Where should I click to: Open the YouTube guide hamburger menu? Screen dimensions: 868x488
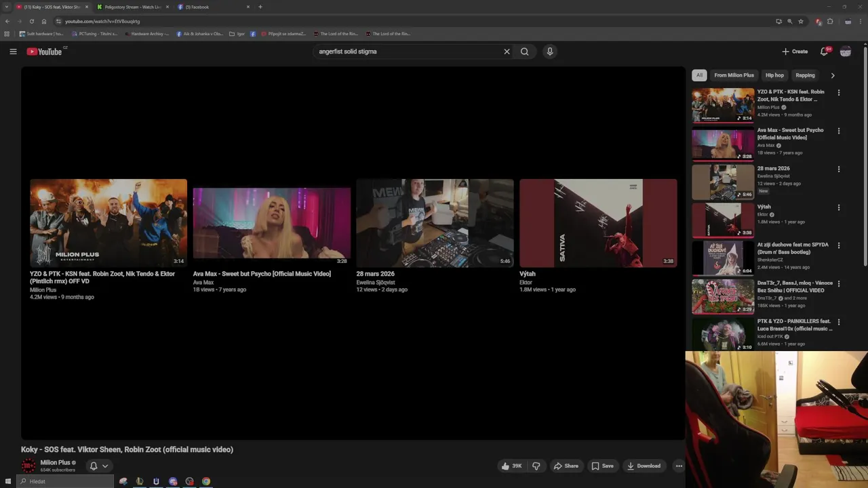tap(13, 52)
